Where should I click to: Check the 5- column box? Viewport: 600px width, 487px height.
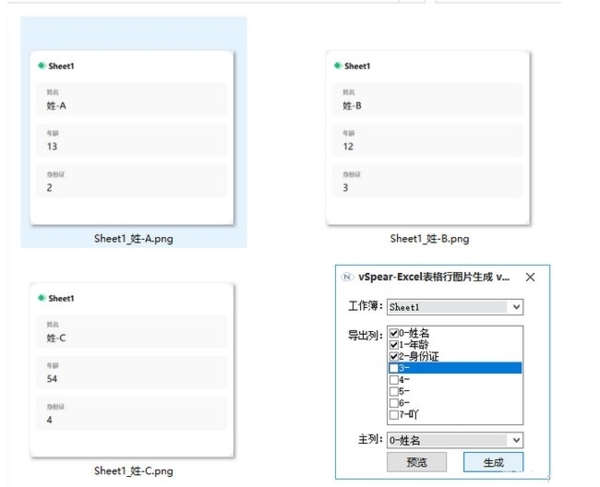[x=394, y=391]
